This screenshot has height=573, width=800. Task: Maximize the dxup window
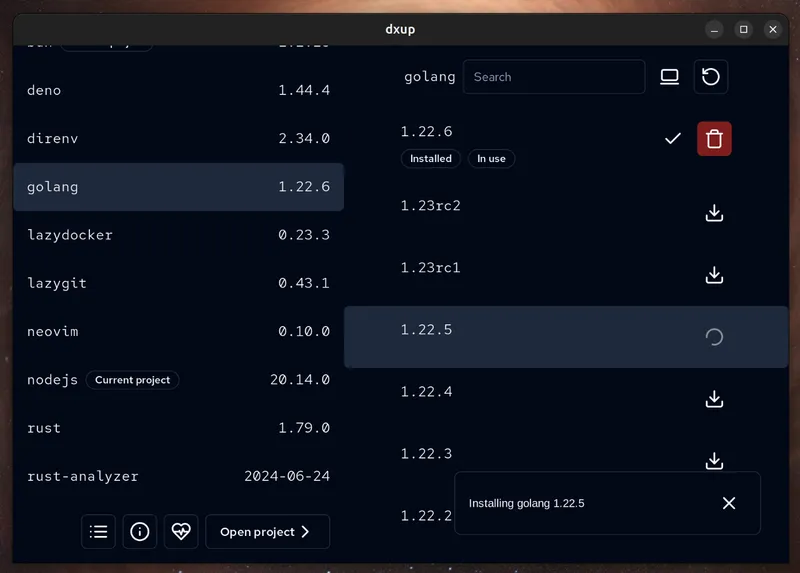click(x=744, y=30)
